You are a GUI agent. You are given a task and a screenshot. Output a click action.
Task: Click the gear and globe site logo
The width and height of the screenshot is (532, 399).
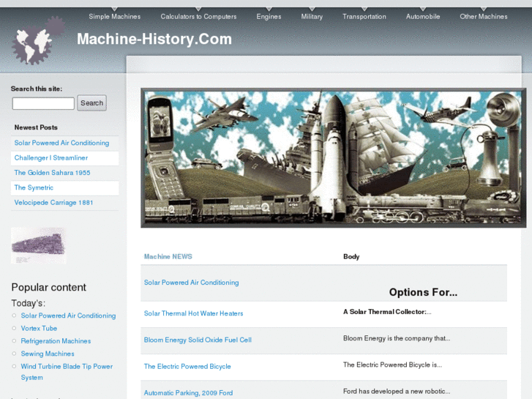[x=38, y=41]
